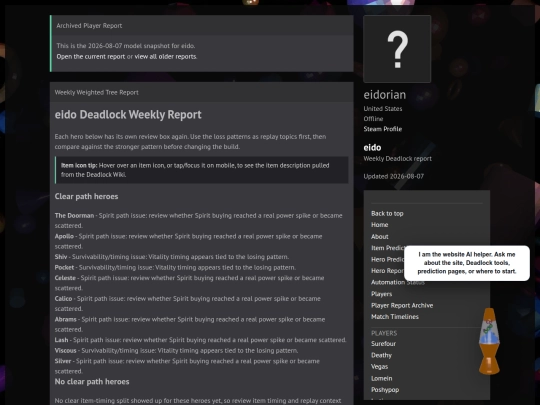This screenshot has width=540, height=405.
Task: Select player Surefour in players list
Action: click(x=383, y=344)
